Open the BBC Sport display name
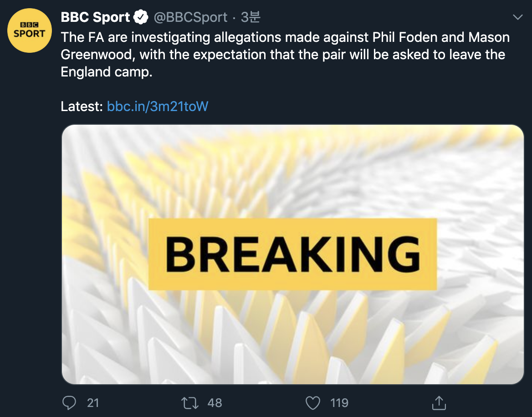The height and width of the screenshot is (417, 532). point(95,17)
